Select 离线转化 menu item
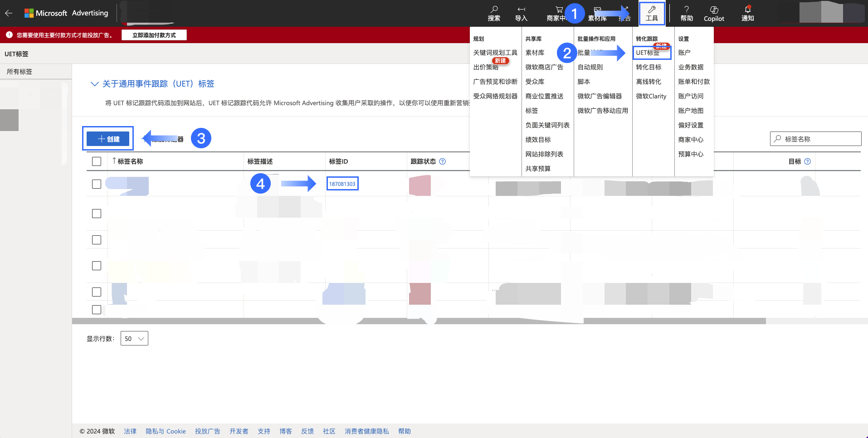Image resolution: width=868 pixels, height=438 pixels. (649, 82)
